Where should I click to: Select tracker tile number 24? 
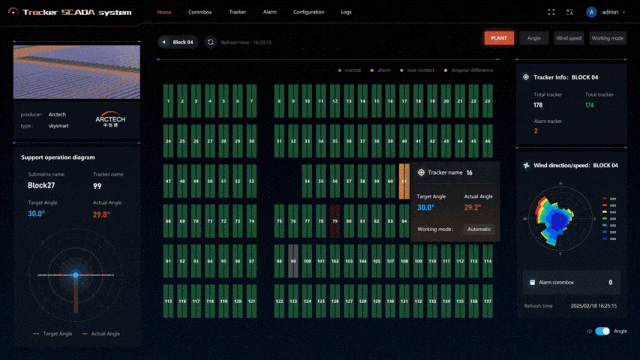tap(168, 141)
